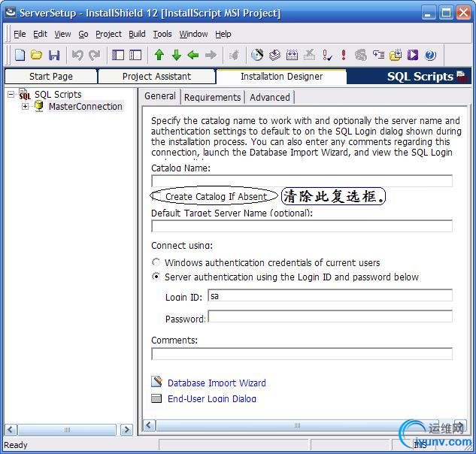Select Windows authentication credentials radio button
Screen dimensions: 476x454
click(156, 262)
